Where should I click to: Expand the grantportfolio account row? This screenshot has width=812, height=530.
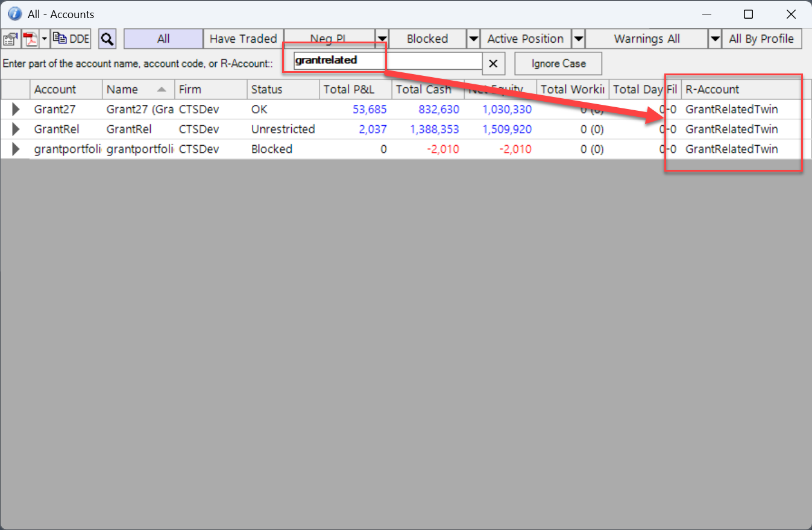pos(16,149)
